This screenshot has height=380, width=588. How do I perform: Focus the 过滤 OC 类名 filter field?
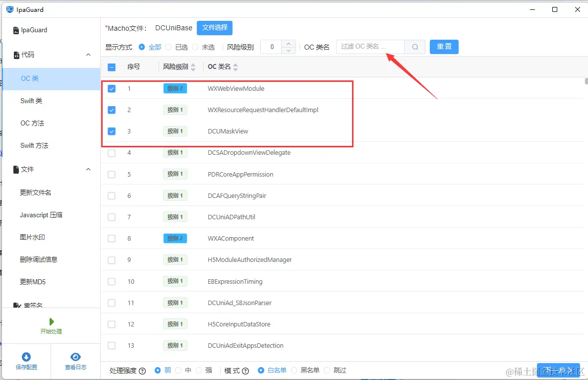(370, 47)
